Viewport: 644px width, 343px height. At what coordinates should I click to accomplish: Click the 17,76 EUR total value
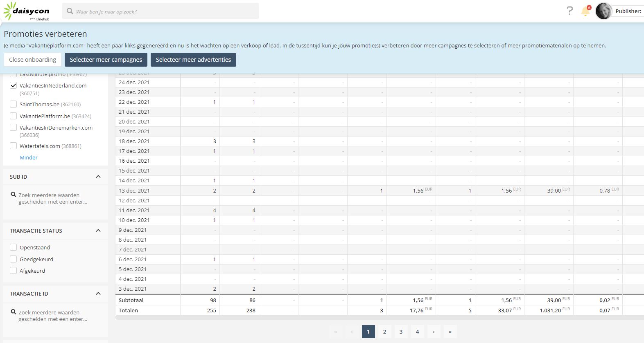421,310
